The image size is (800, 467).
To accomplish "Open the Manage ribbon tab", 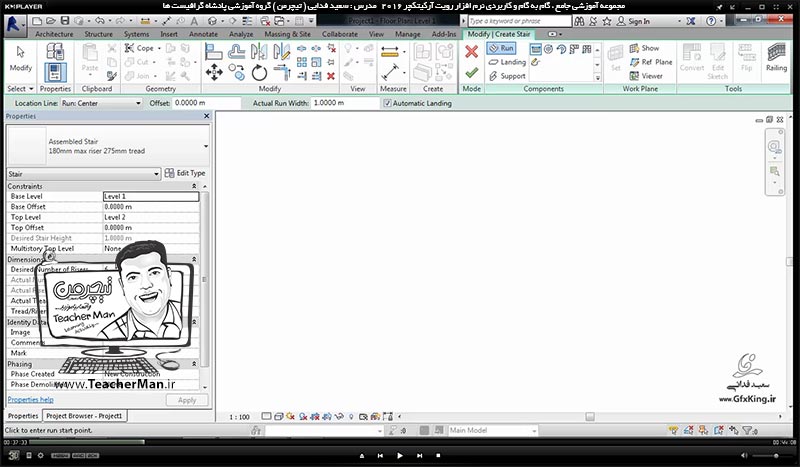I will (408, 34).
